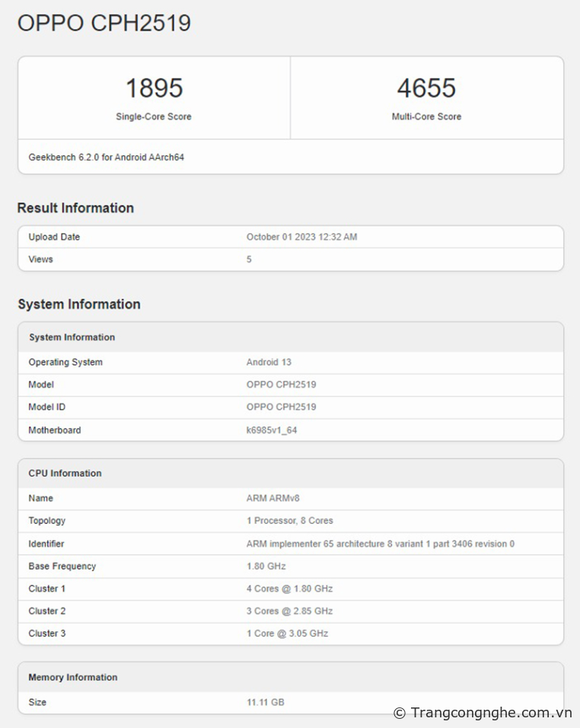Click the single-core score 1895

tap(154, 88)
